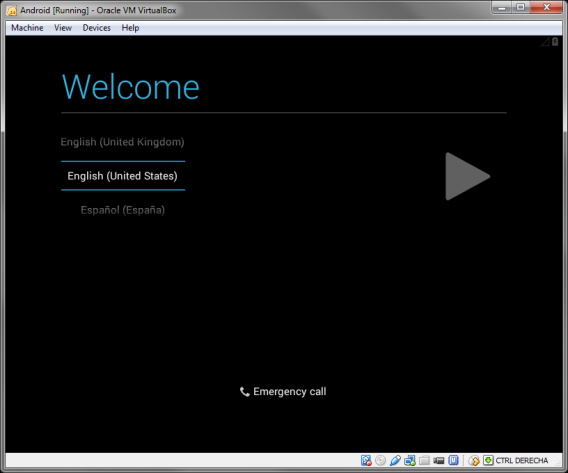Tap the Emergency call link
The width and height of the screenshot is (568, 473).
coord(283,392)
